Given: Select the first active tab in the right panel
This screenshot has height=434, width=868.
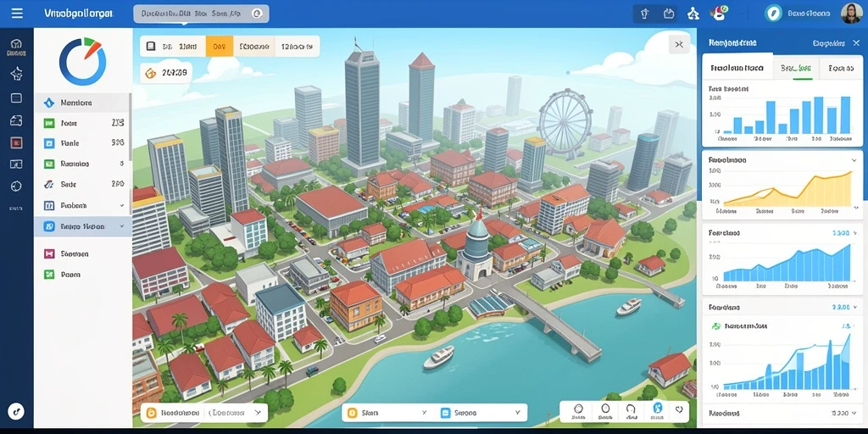Looking at the screenshot, I should click(737, 68).
